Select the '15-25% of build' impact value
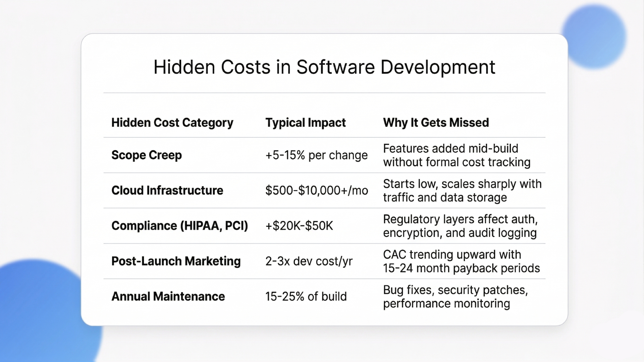The width and height of the screenshot is (644, 362). (306, 296)
